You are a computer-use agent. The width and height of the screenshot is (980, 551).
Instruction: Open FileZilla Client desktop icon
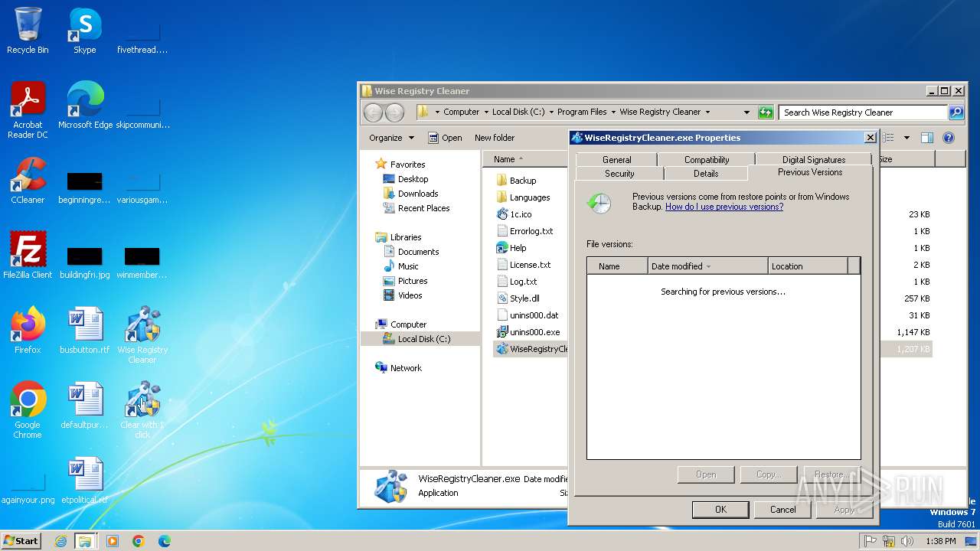(x=28, y=256)
